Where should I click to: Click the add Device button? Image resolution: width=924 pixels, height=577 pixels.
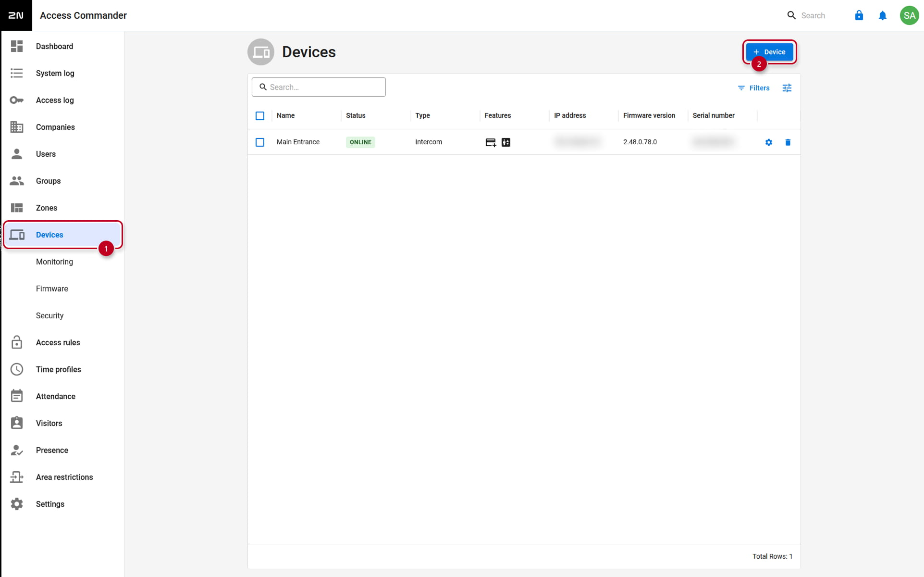coord(769,52)
